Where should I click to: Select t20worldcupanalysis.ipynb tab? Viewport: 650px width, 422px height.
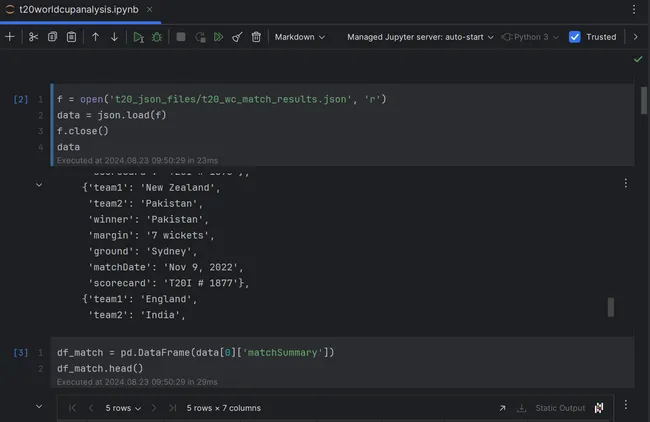[78, 9]
